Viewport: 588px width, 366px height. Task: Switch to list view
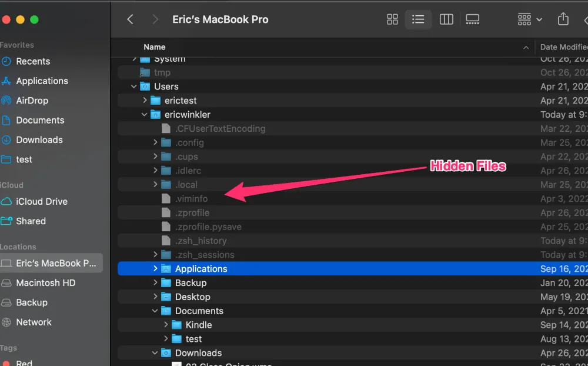[x=418, y=19]
